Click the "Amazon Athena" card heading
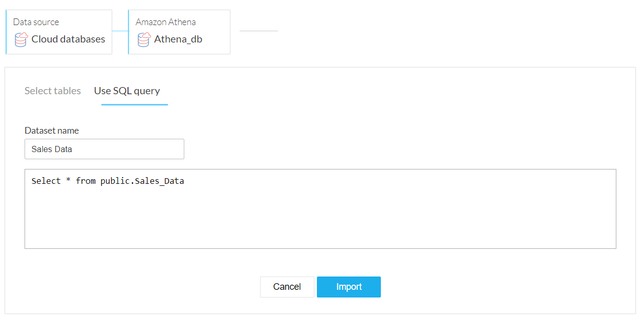Screen dimensions: 644x319 click(x=165, y=22)
